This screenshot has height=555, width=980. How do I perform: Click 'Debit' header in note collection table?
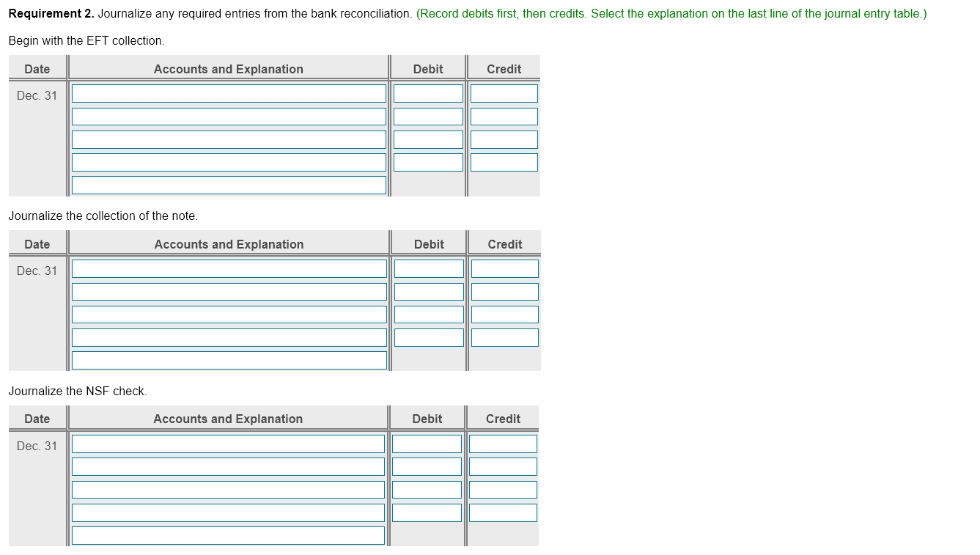[x=429, y=244]
